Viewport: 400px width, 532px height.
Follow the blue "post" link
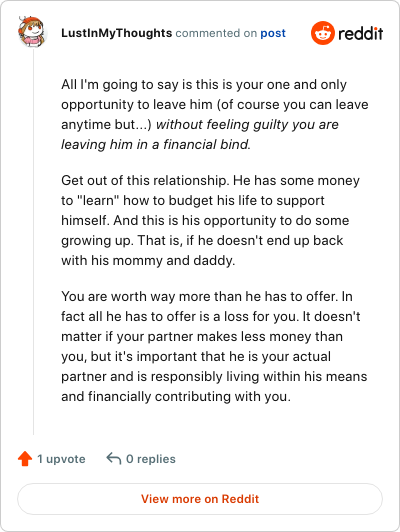pos(273,33)
